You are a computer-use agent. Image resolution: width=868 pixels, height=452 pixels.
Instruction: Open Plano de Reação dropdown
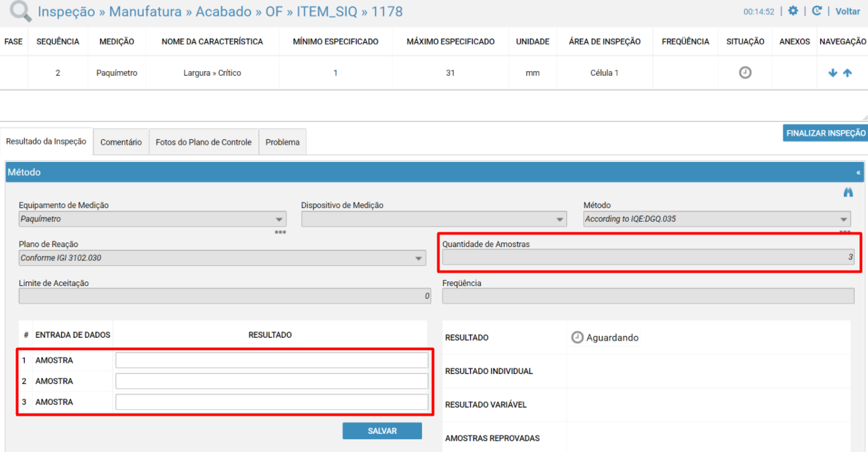(222, 258)
